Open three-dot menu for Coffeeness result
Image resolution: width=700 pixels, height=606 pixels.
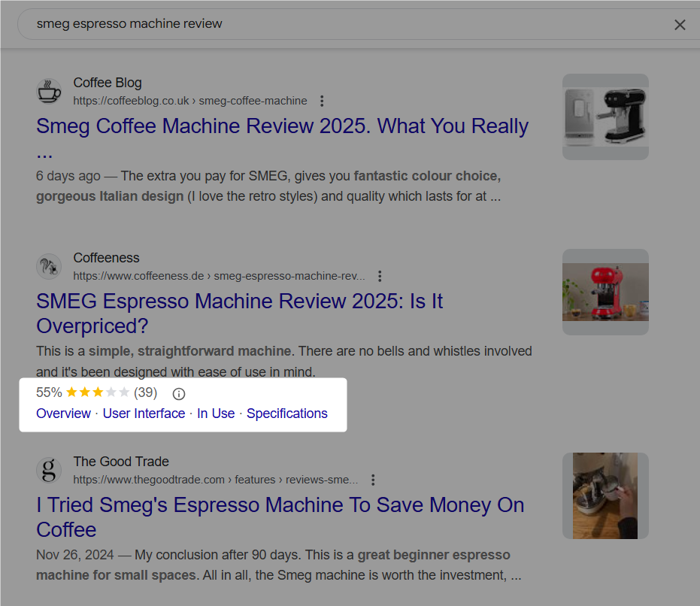(380, 276)
